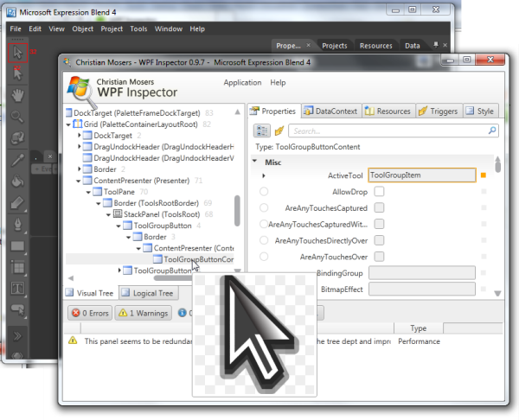This screenshot has height=420, width=519.
Task: Click the pin icon in Blend panel header
Action: (x=436, y=45)
